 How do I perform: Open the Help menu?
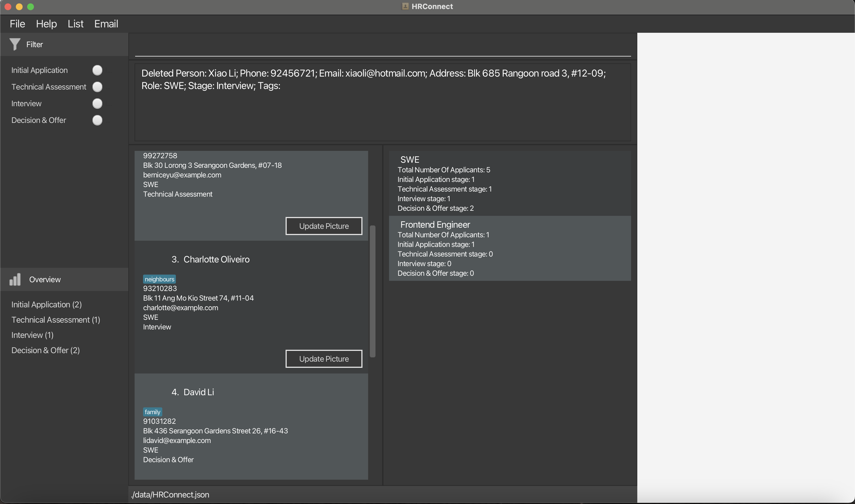click(x=46, y=24)
